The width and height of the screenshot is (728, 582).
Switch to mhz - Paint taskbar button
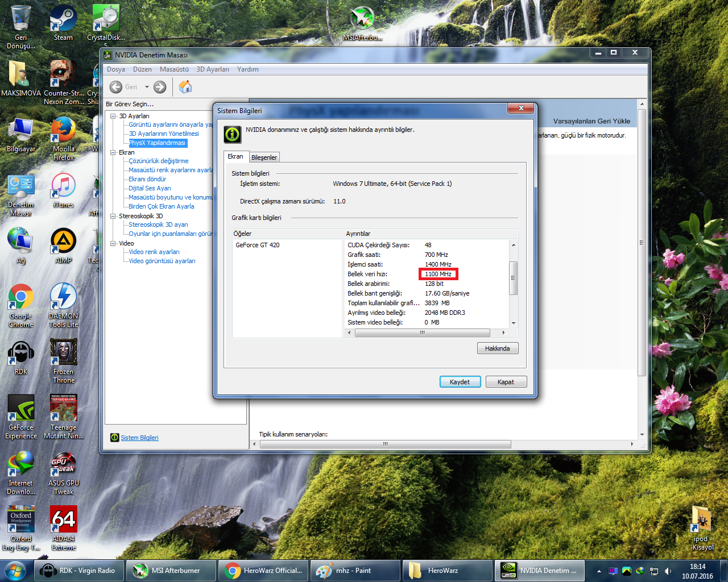pos(355,571)
